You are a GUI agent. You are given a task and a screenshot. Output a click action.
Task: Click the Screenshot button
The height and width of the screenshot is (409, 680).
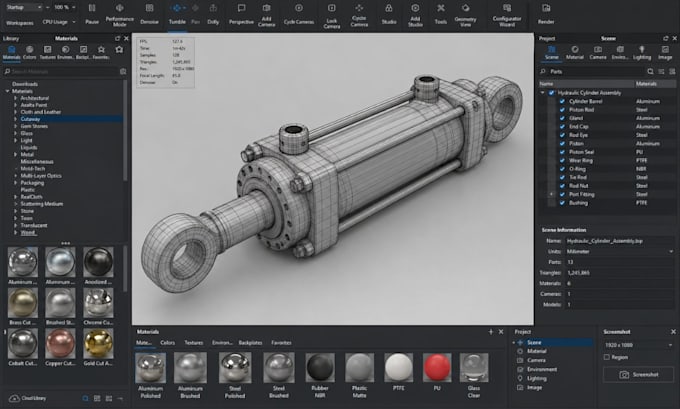[638, 374]
